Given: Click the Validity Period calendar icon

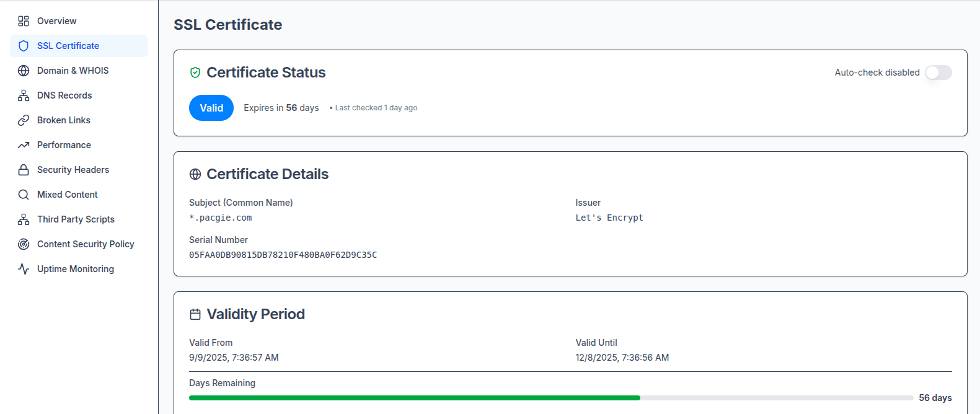Looking at the screenshot, I should (195, 314).
